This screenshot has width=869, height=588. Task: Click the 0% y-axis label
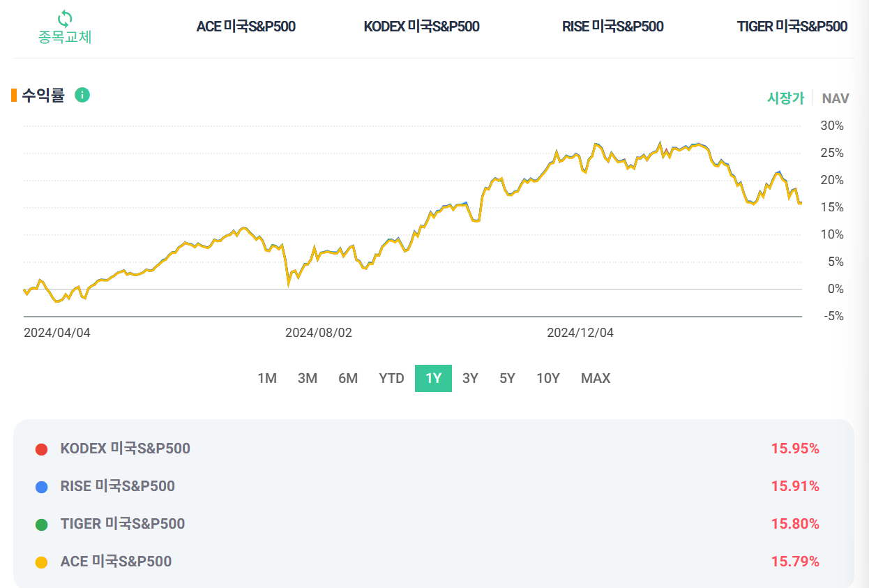click(836, 289)
